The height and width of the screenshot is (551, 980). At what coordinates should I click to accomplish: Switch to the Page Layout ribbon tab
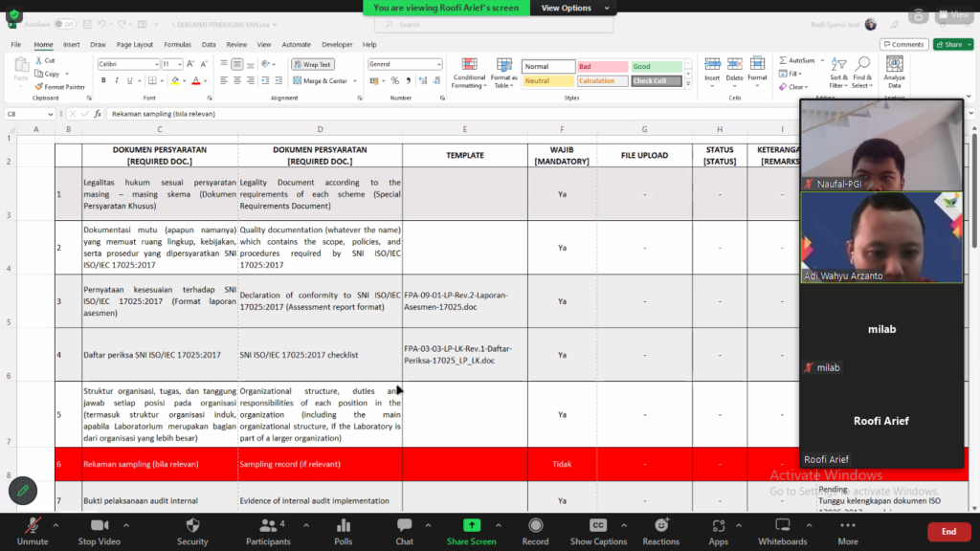click(134, 44)
